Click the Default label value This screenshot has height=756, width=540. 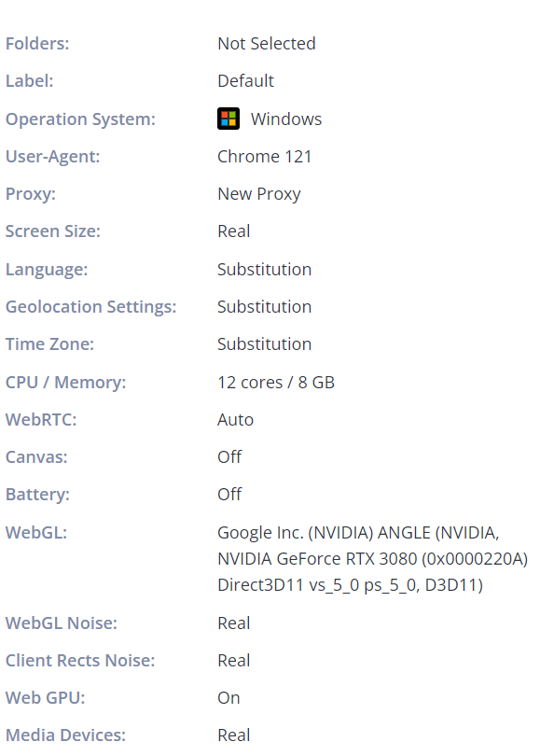[x=245, y=80]
